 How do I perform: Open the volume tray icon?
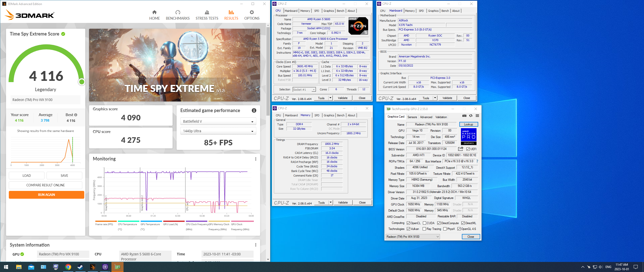[x=601, y=267]
